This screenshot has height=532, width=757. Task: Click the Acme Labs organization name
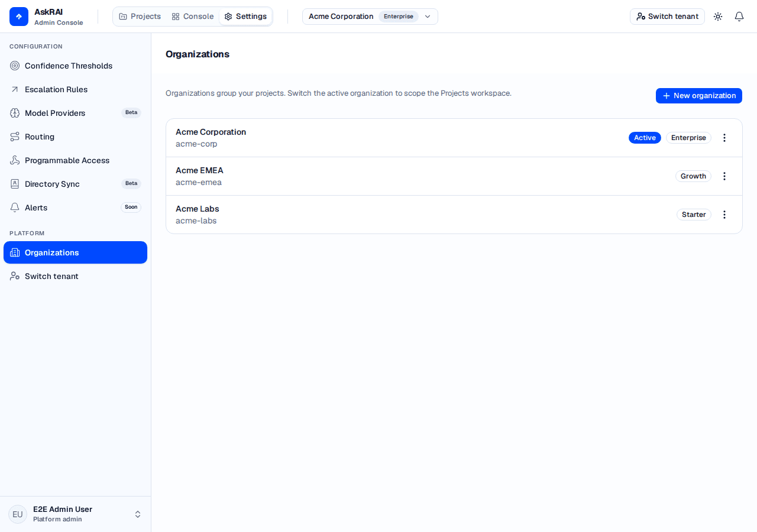(x=198, y=209)
